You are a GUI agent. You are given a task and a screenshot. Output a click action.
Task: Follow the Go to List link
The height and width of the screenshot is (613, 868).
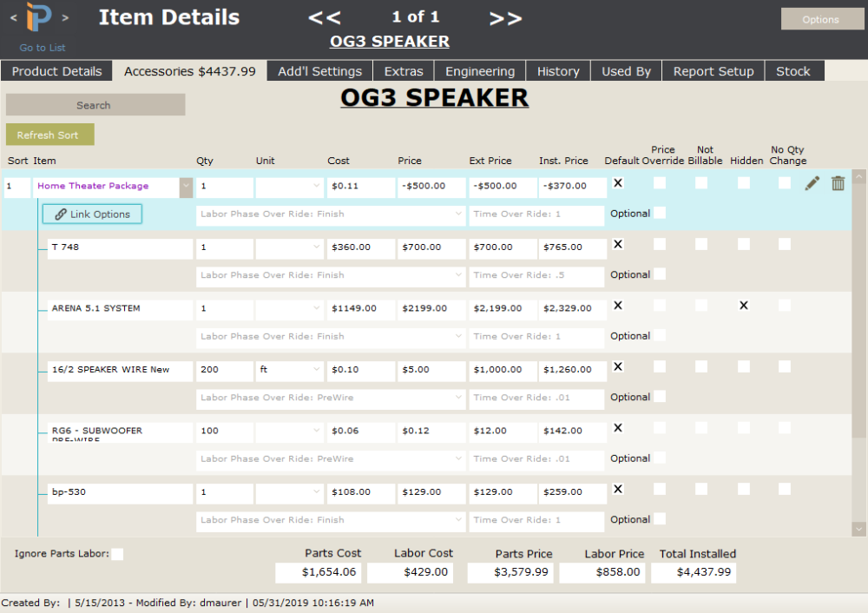point(43,48)
